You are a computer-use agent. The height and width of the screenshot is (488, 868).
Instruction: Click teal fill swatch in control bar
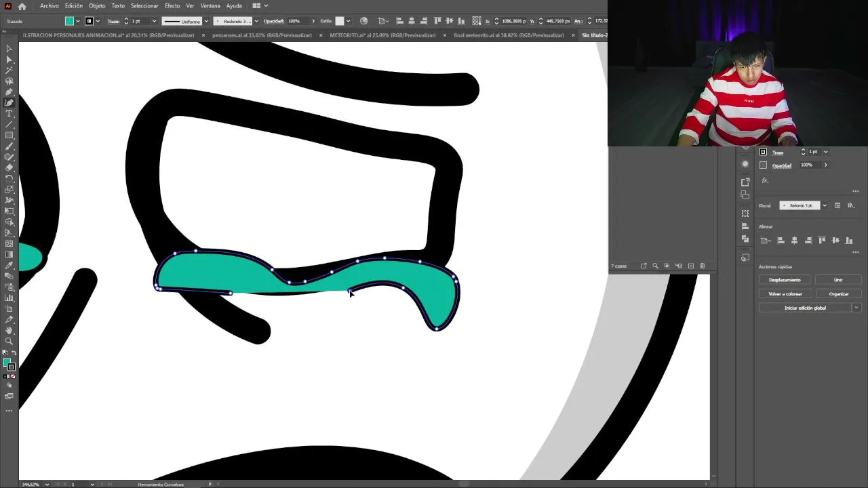tap(69, 21)
